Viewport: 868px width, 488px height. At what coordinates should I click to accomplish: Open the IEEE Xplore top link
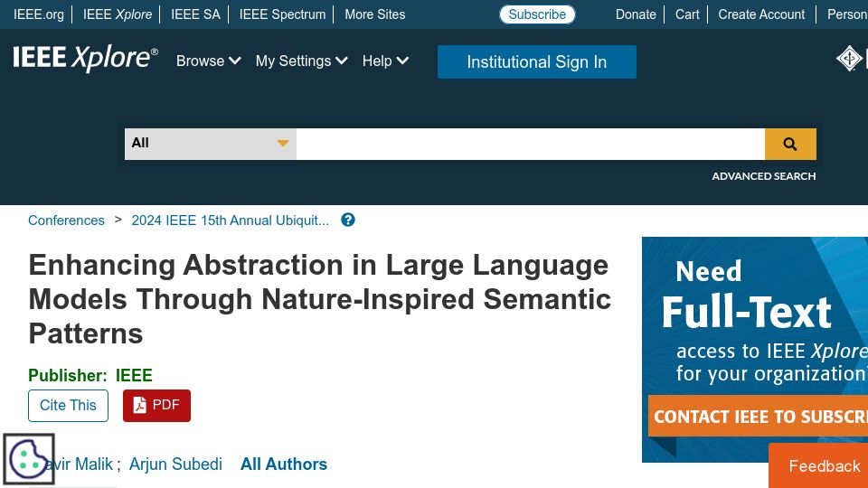click(x=118, y=14)
